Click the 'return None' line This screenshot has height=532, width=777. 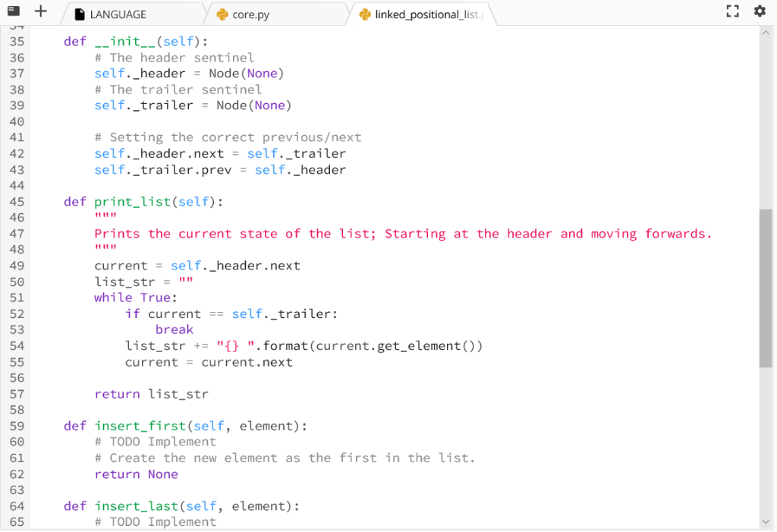pos(137,474)
